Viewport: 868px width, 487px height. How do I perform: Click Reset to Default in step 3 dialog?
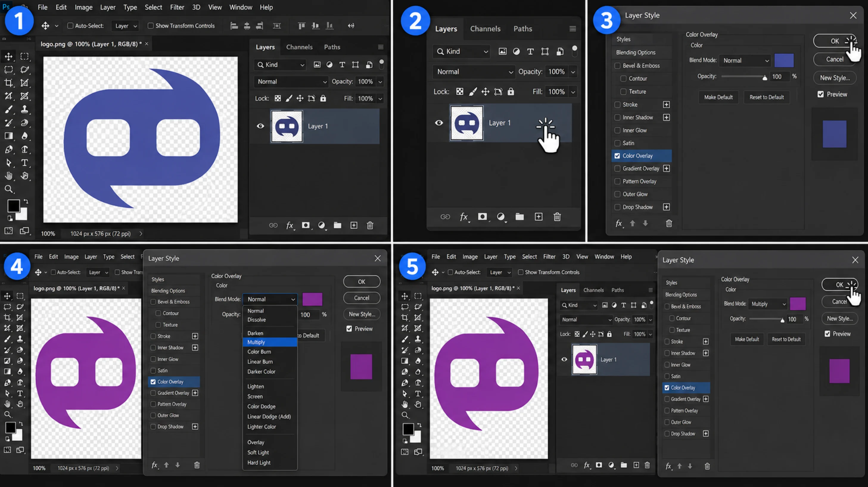coord(767,97)
